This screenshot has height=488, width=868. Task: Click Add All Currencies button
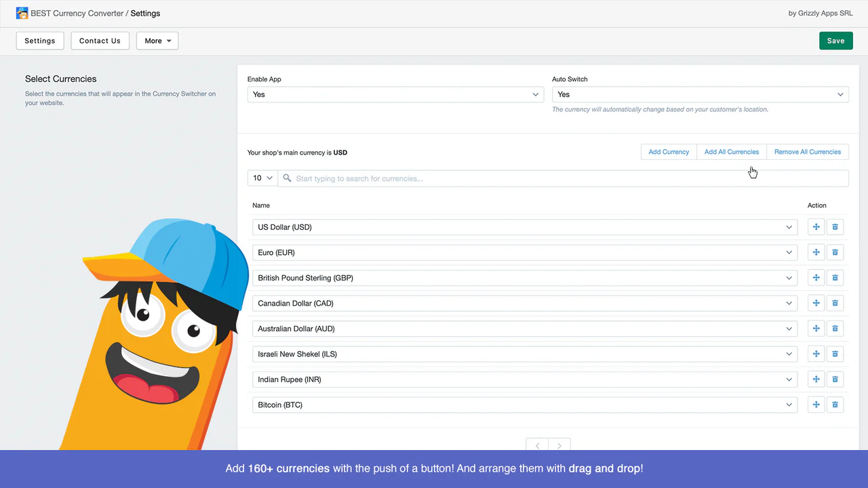coord(731,152)
